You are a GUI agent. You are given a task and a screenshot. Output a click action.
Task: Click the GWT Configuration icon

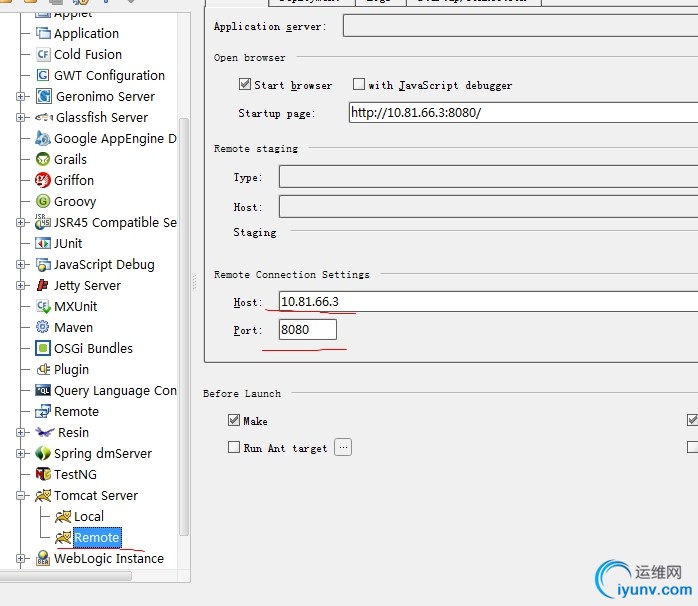(43, 75)
